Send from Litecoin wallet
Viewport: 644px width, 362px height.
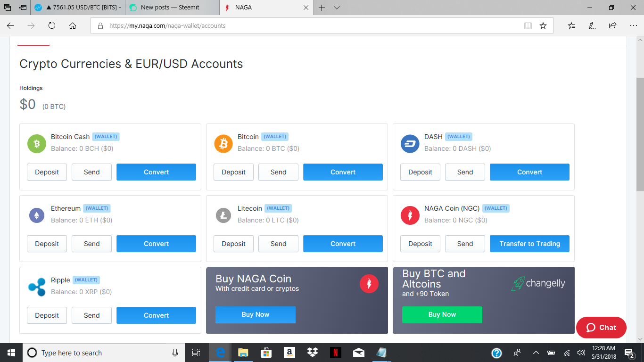click(278, 244)
